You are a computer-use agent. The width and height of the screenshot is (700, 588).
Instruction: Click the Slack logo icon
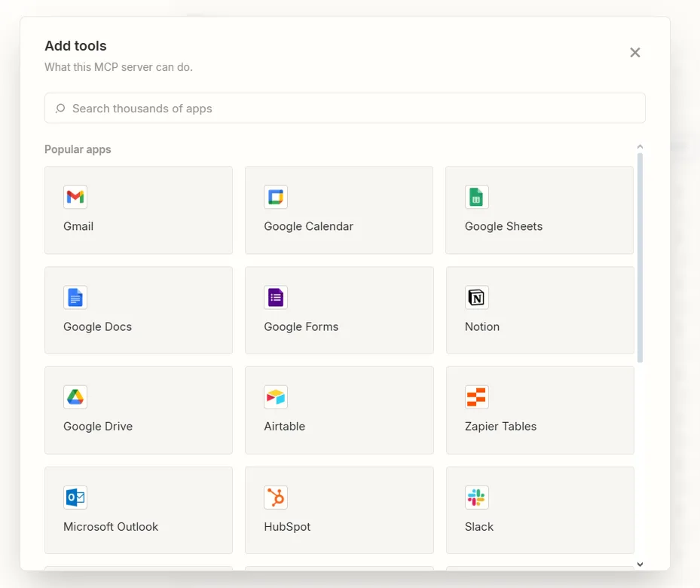pyautogui.click(x=476, y=498)
